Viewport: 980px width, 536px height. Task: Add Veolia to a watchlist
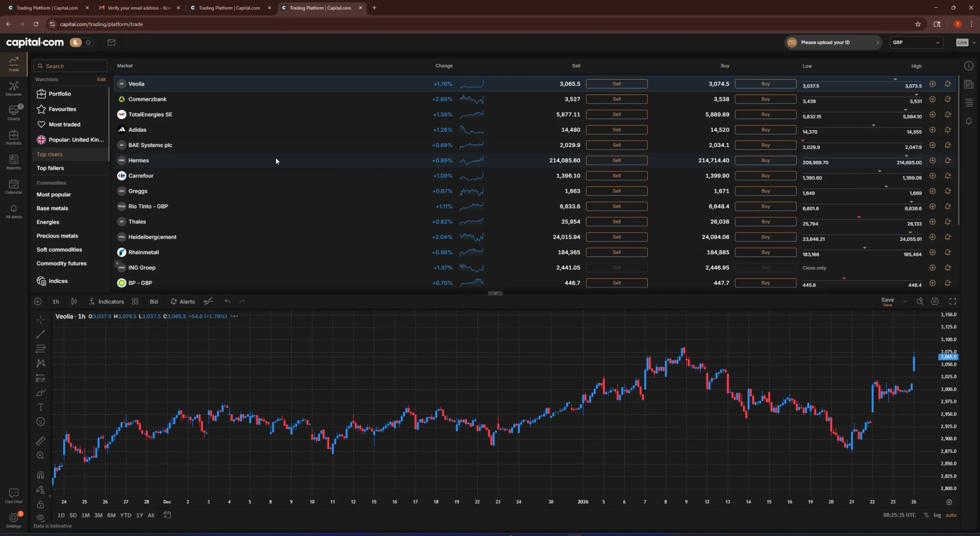pyautogui.click(x=933, y=84)
